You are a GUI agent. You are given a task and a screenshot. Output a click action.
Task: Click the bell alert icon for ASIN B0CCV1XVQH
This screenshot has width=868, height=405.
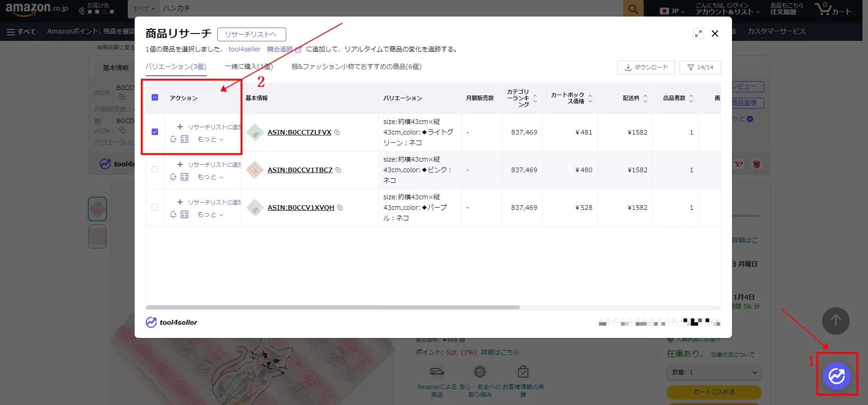173,214
